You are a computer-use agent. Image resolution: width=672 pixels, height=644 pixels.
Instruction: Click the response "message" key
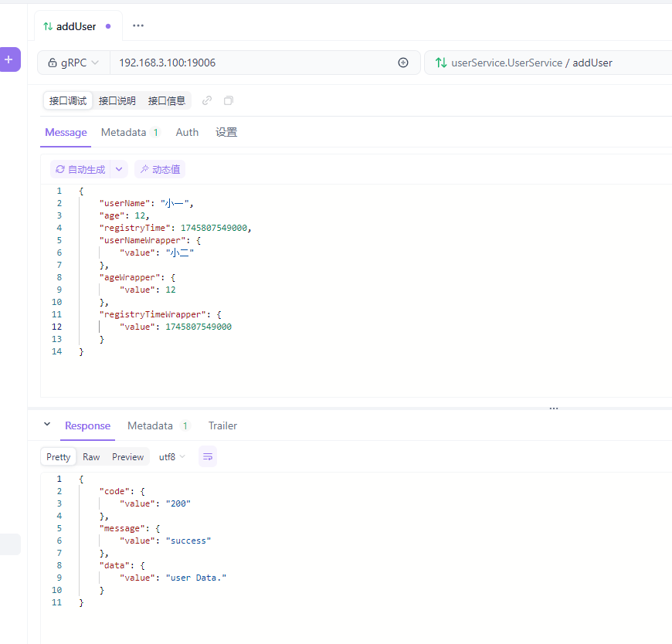[x=122, y=529]
